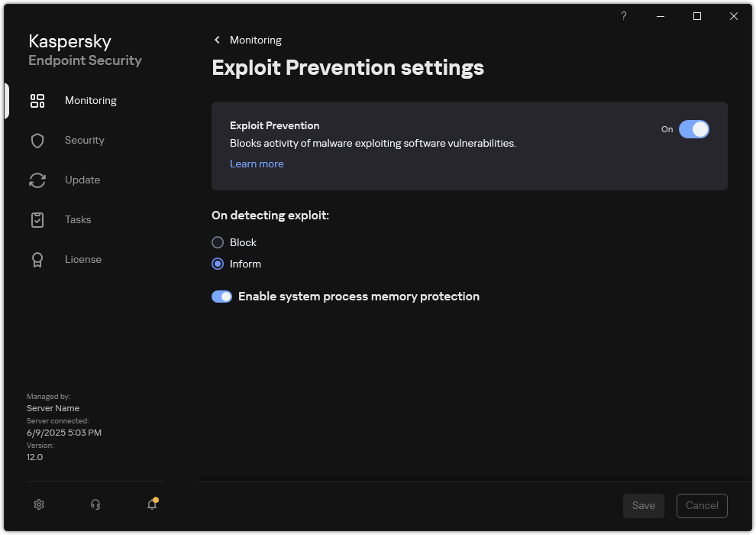The width and height of the screenshot is (756, 535).
Task: Open application settings gear icon
Action: click(x=39, y=504)
